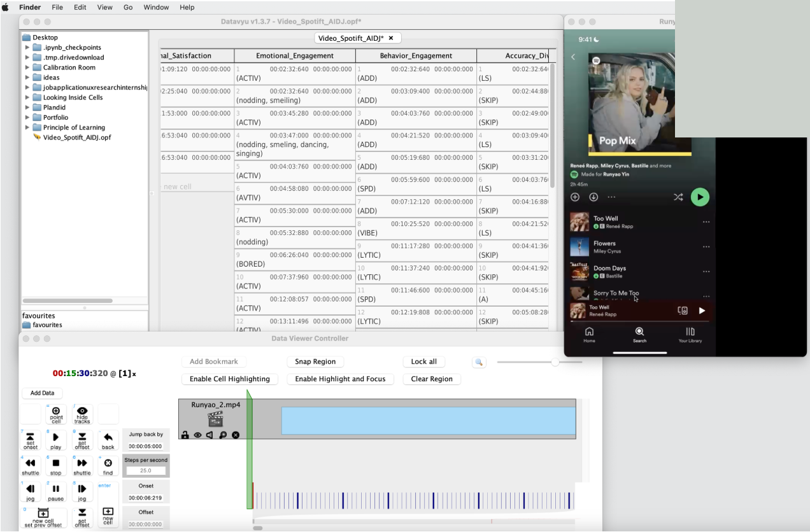Screen dimensions: 810x532
Task: Click the zoom magnifier beside Lock all
Action: pyautogui.click(x=479, y=362)
